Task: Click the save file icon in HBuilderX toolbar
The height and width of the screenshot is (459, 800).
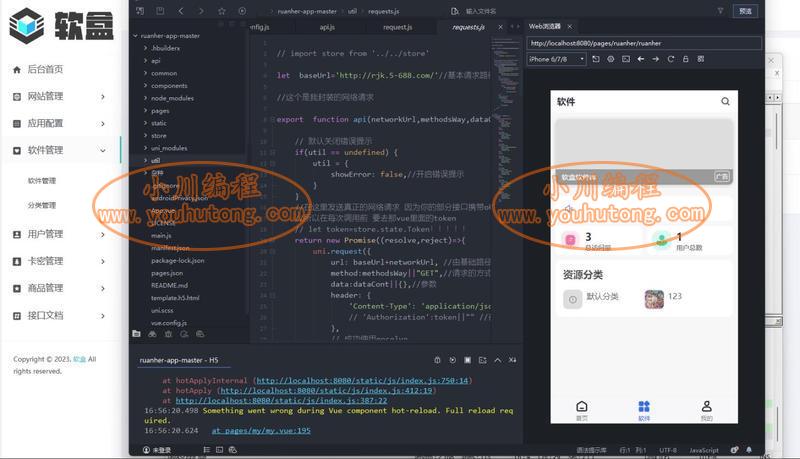Action: (160, 11)
